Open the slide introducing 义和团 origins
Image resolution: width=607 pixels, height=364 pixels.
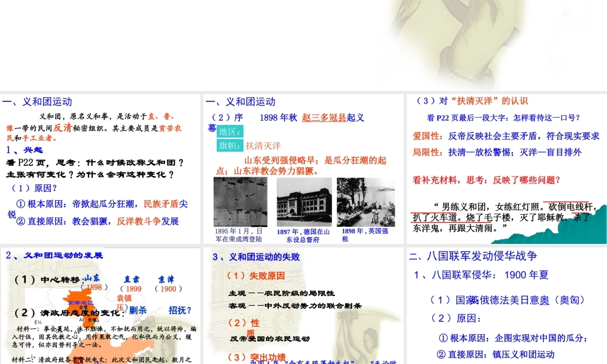100,169
